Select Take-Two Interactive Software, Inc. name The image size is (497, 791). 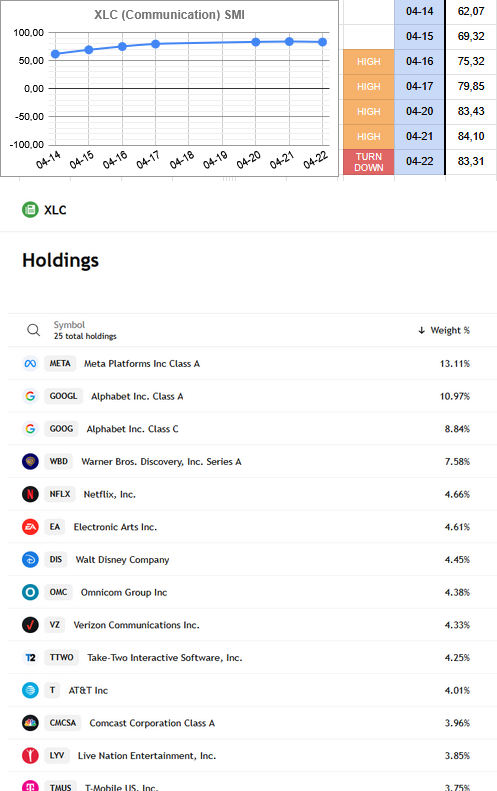coord(165,658)
